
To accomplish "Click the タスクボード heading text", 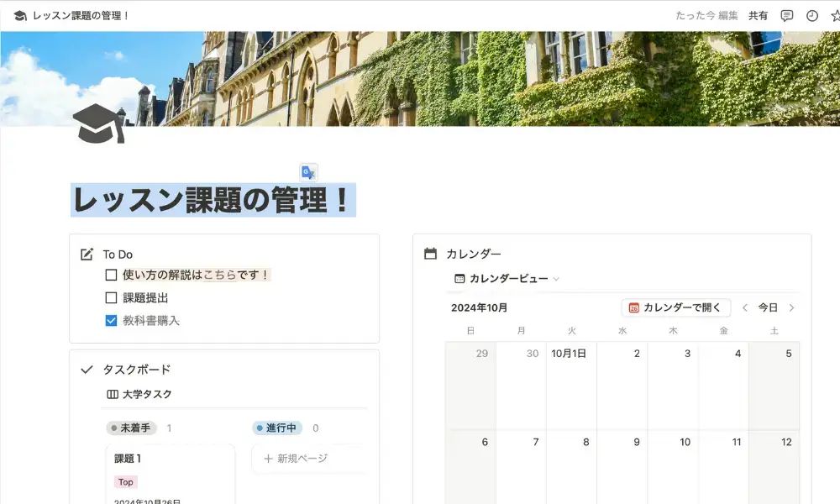I will click(137, 370).
